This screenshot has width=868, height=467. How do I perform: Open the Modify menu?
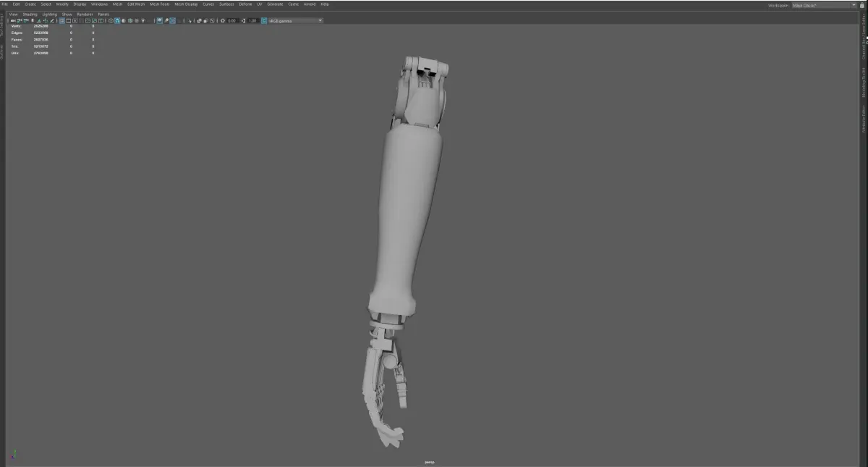pos(63,4)
